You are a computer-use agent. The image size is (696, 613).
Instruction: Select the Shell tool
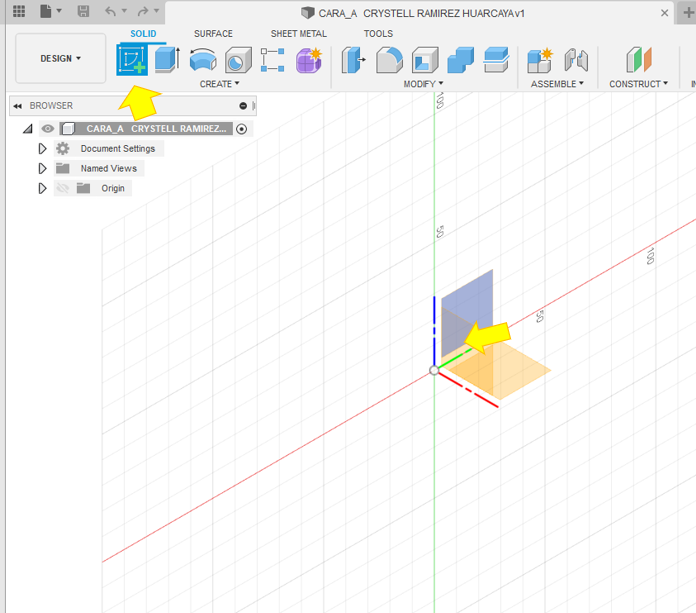(425, 59)
